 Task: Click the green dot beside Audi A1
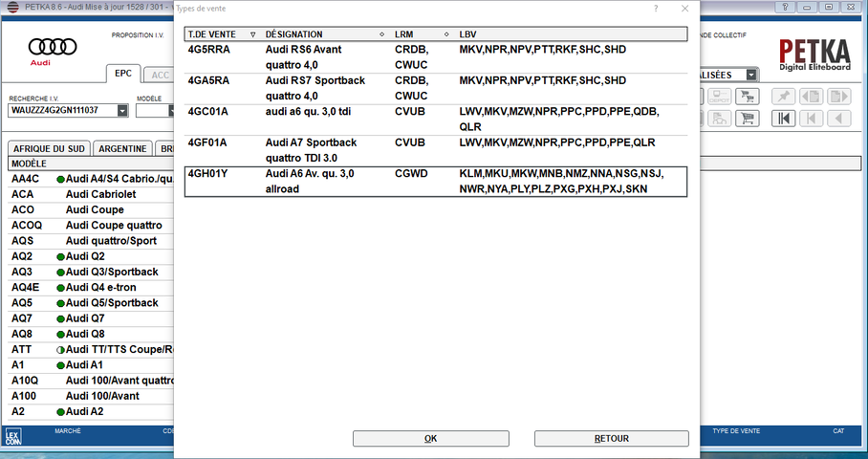(60, 365)
